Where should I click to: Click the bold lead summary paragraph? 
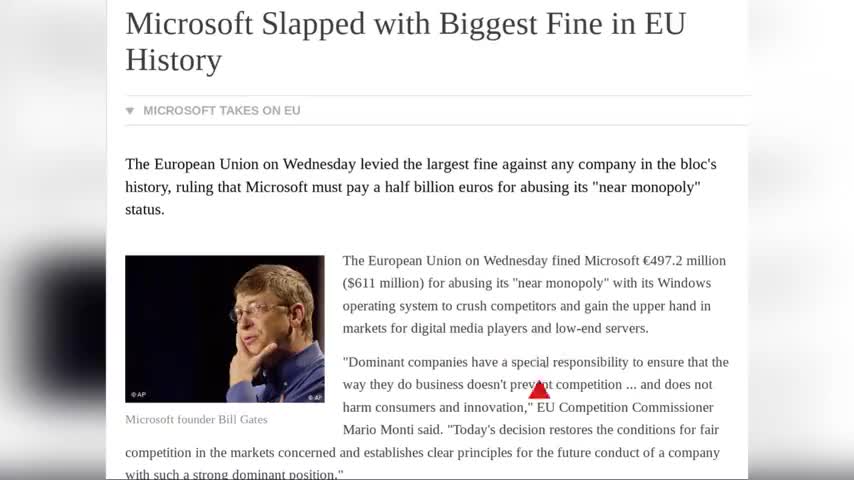pyautogui.click(x=420, y=187)
